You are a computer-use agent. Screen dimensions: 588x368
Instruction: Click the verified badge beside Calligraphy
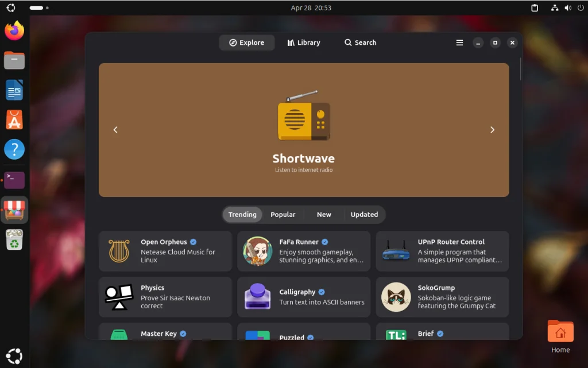[x=322, y=292]
